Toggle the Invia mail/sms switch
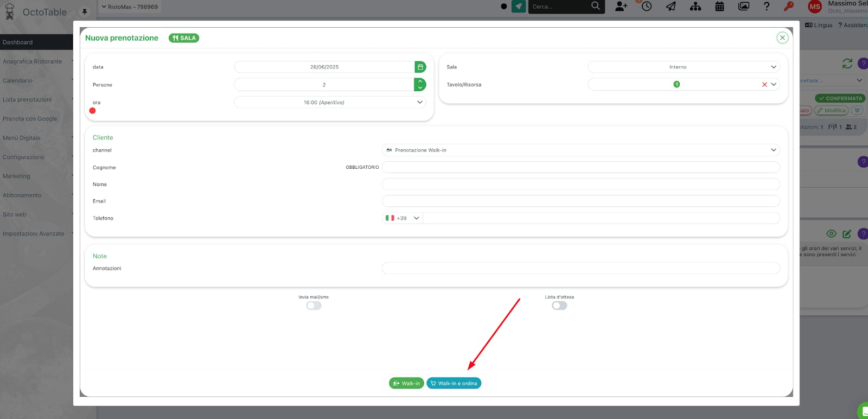 click(x=314, y=306)
